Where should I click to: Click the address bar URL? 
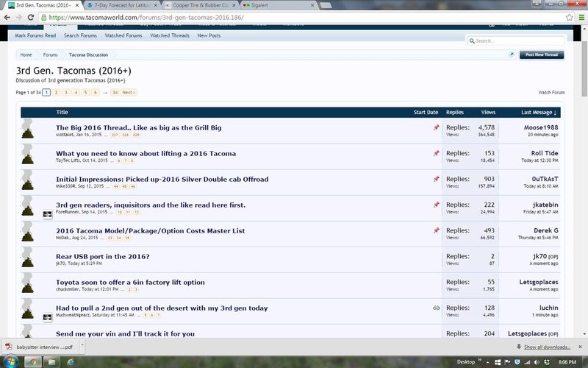point(146,17)
